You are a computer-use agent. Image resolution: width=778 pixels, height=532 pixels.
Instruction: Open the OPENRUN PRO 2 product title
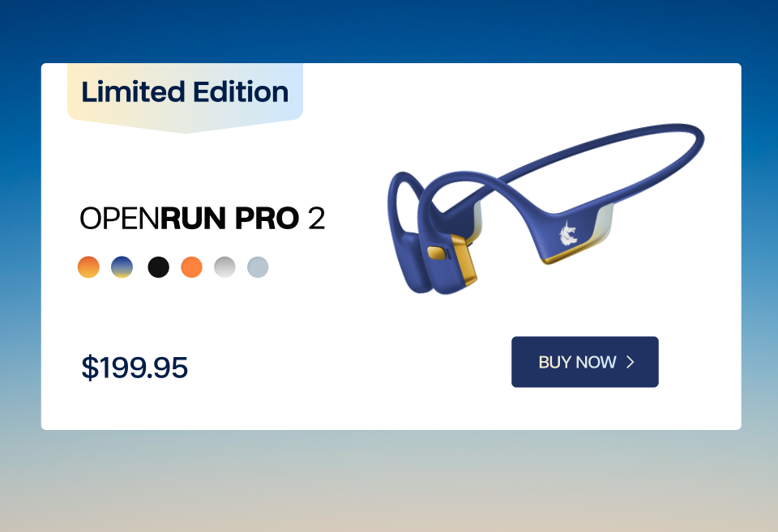pos(202,218)
